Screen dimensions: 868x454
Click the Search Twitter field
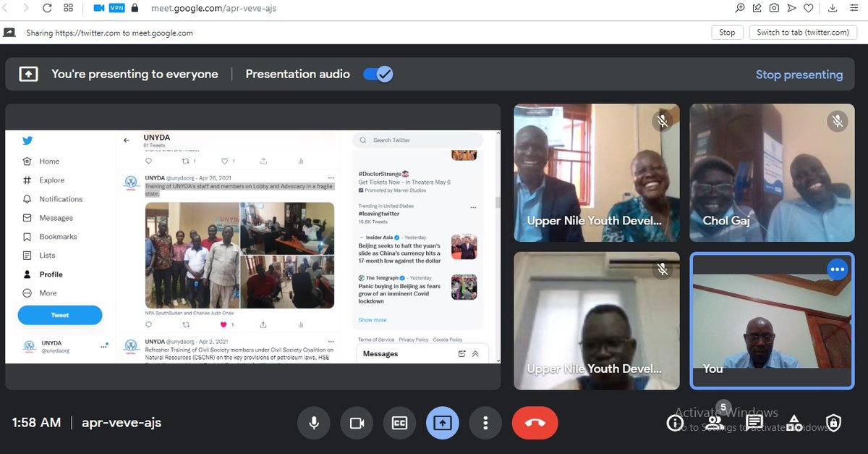click(x=417, y=140)
